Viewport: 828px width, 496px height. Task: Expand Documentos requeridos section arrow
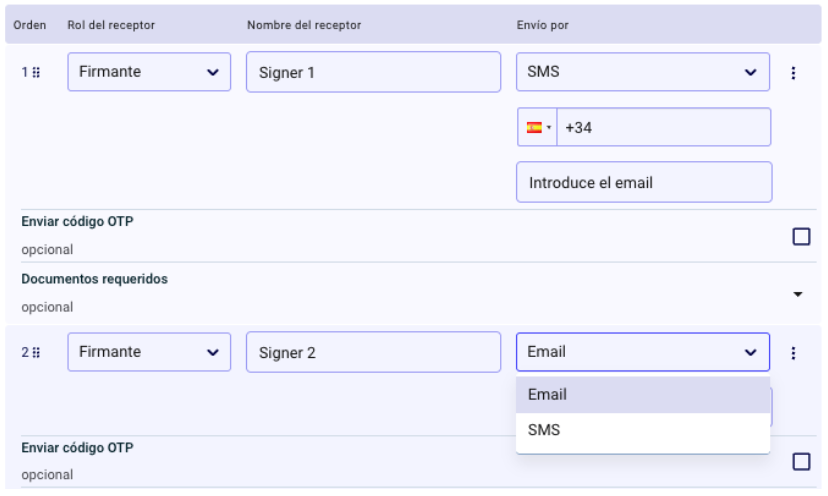[x=798, y=294]
